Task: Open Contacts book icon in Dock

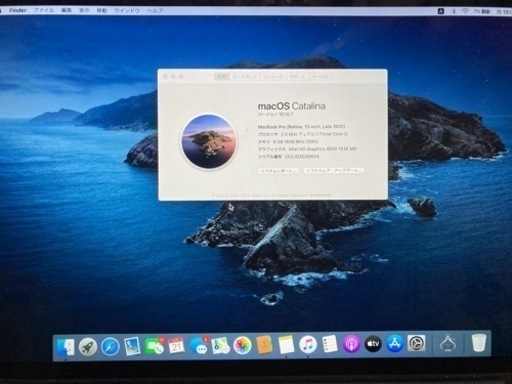Action: pos(264,345)
